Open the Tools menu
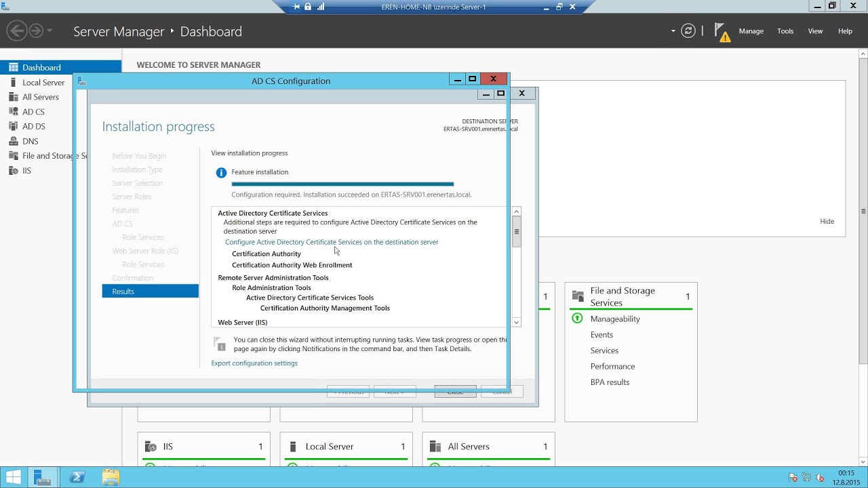Screen dimensions: 868x488 [785, 31]
